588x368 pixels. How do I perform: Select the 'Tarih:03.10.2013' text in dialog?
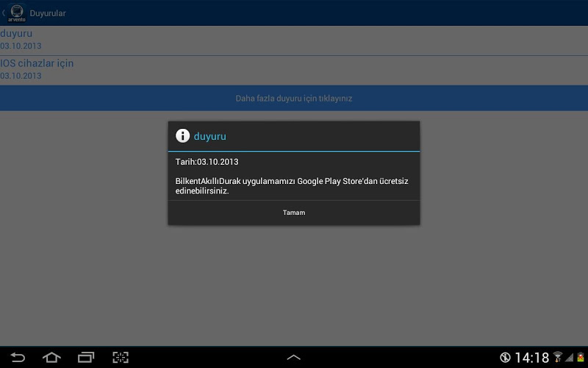[207, 162]
